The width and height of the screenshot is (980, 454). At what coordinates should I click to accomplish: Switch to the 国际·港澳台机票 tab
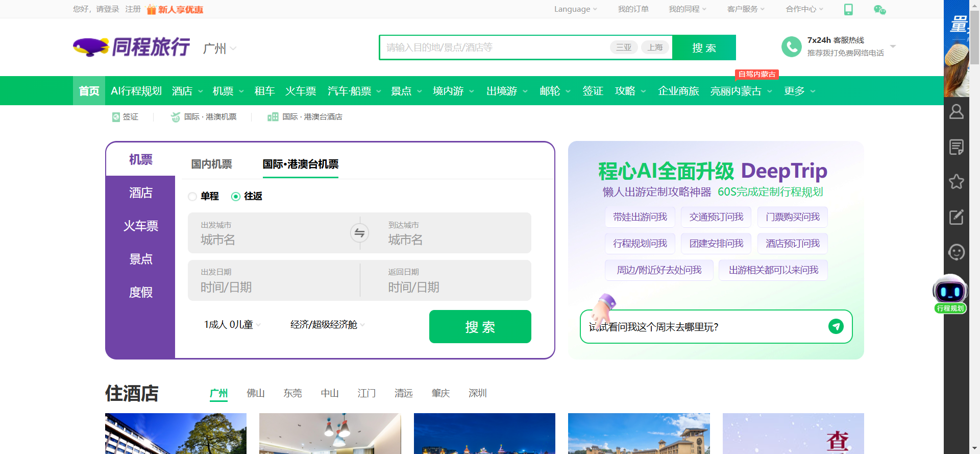click(301, 164)
